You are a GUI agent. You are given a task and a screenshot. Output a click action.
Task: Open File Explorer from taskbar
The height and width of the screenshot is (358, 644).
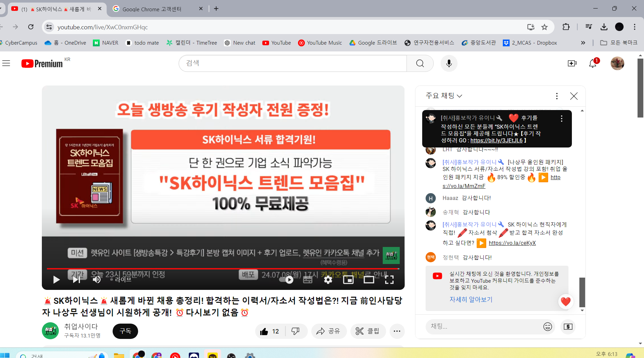pos(119,355)
